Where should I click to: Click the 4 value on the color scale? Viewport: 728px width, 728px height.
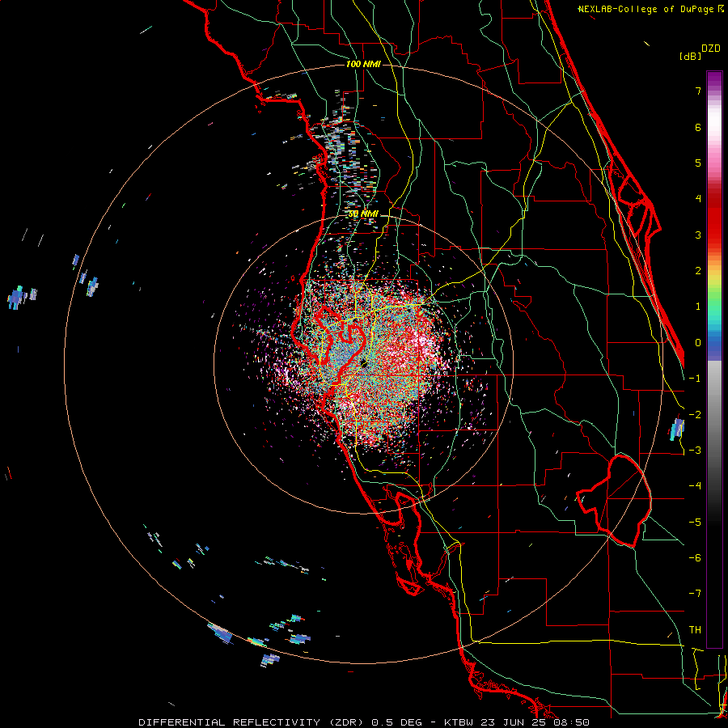pos(698,199)
